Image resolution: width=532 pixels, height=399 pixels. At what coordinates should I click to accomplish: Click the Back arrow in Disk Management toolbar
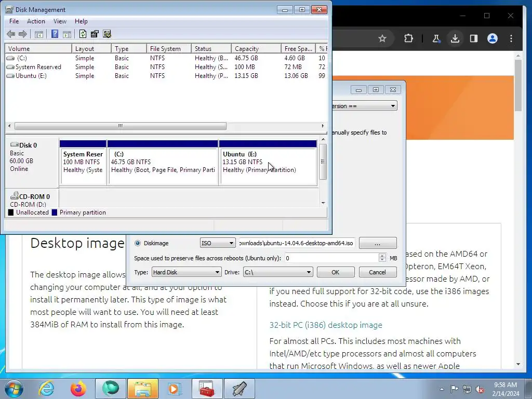(x=11, y=34)
